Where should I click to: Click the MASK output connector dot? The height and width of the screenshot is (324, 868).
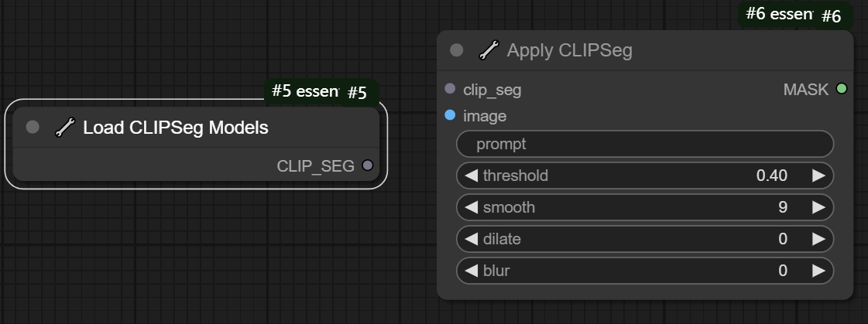842,89
